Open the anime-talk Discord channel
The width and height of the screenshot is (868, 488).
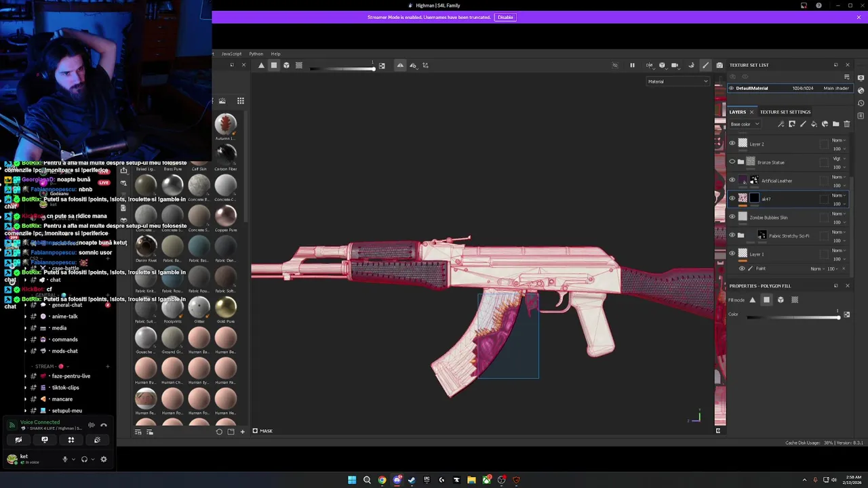(x=64, y=317)
